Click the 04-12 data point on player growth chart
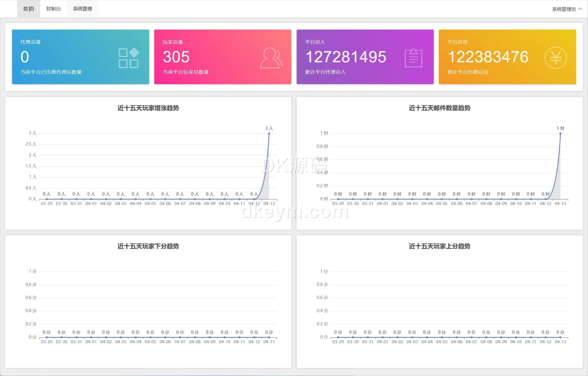The width and height of the screenshot is (588, 376). click(x=254, y=199)
